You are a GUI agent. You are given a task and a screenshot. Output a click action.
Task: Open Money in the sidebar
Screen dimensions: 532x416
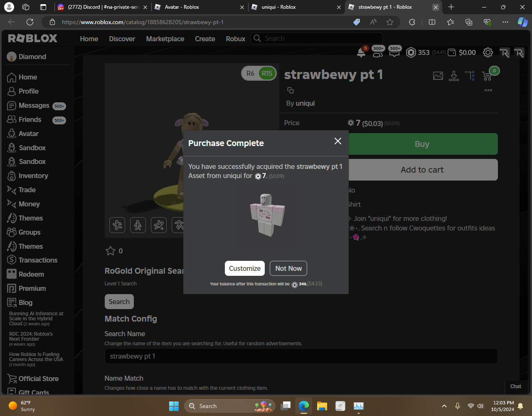point(29,204)
